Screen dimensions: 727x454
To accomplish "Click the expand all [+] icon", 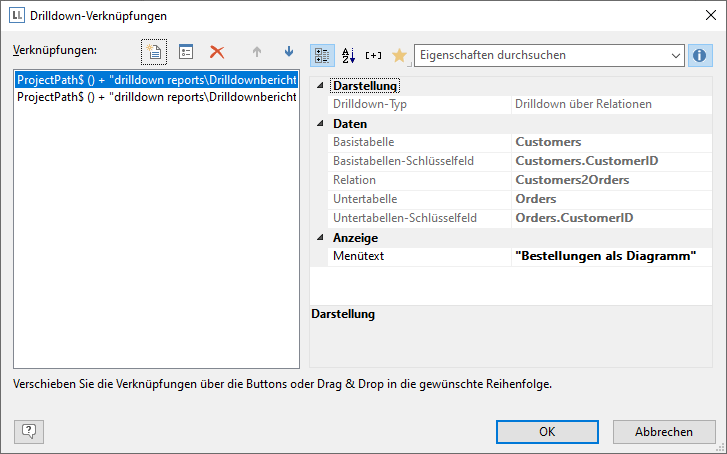I will point(374,55).
